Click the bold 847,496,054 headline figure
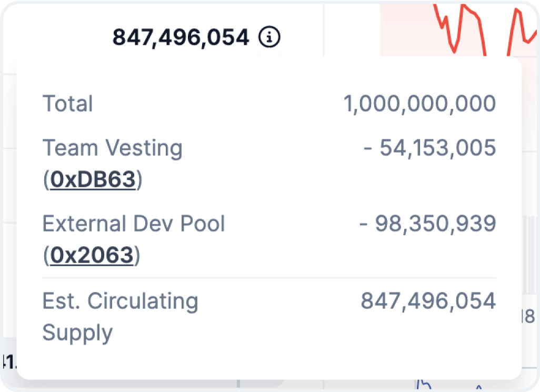The width and height of the screenshot is (540, 392). (181, 37)
